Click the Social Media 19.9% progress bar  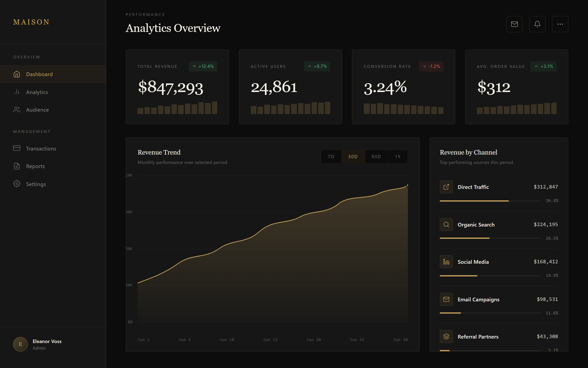pos(490,276)
